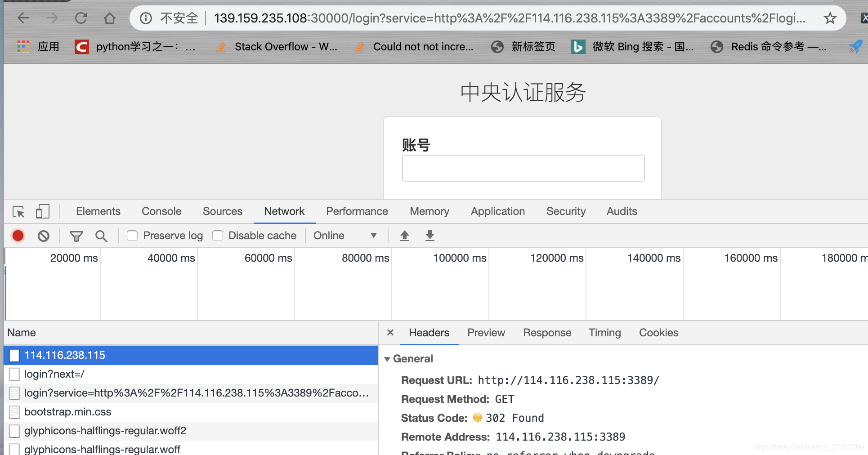Reload the page with the refresh icon
Screen dimensions: 868x455
[81, 18]
